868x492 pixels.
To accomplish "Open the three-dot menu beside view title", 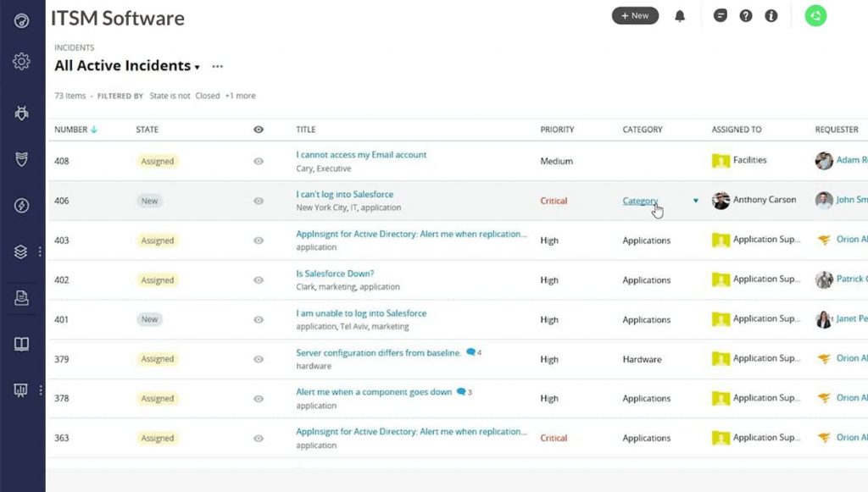I will click(218, 66).
